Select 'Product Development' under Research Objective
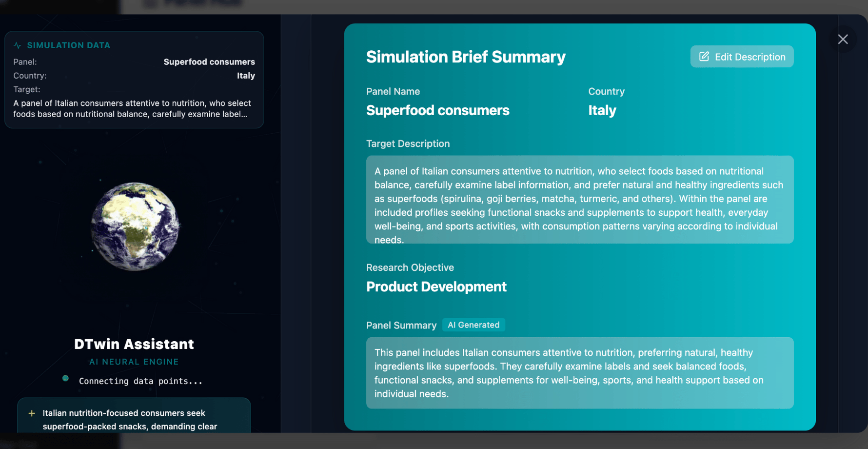Image resolution: width=868 pixels, height=449 pixels. click(x=436, y=286)
